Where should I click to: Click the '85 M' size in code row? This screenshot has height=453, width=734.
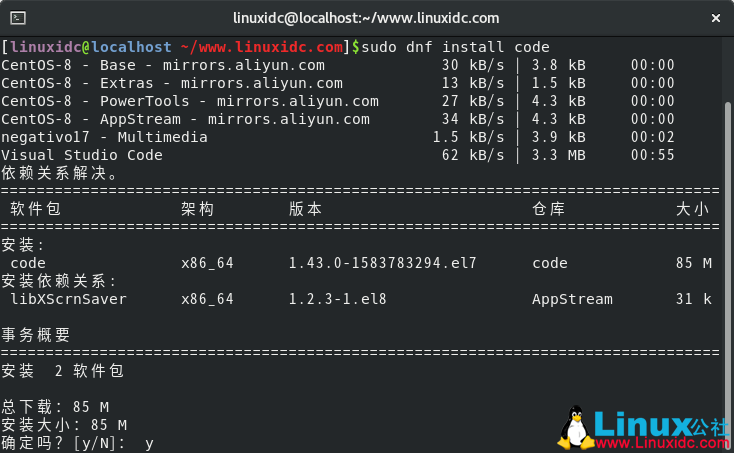(x=694, y=263)
